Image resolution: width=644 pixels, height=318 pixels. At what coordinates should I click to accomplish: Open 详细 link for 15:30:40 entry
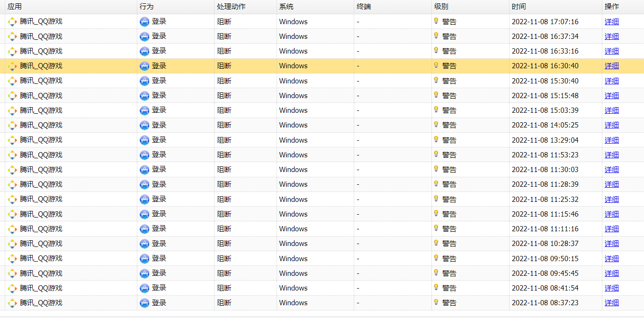tap(612, 81)
